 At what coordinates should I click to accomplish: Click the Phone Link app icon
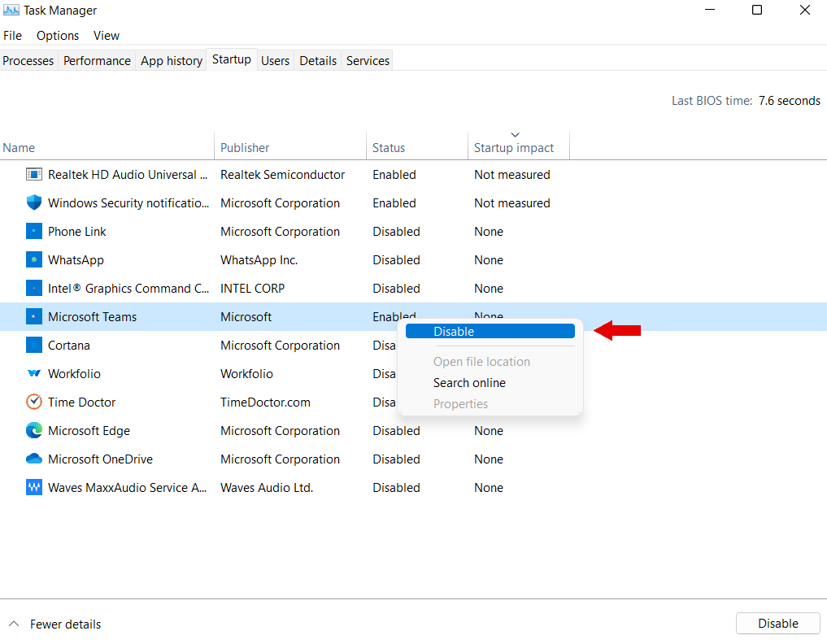tap(34, 231)
